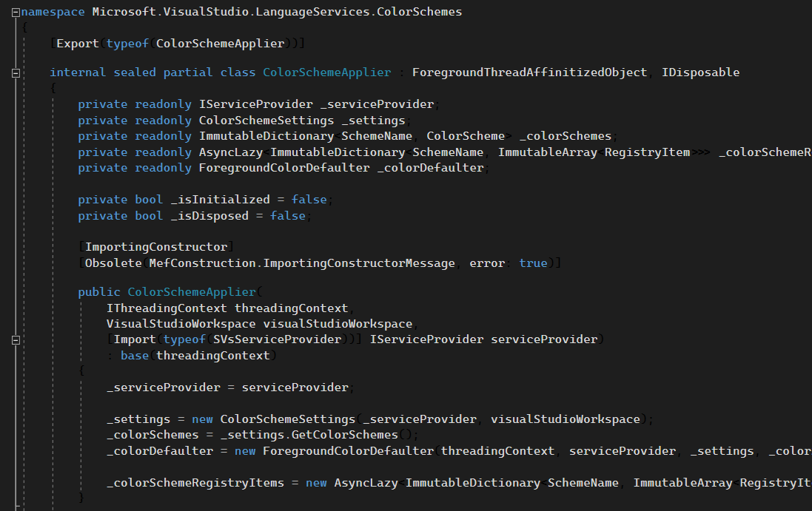Viewport: 812px width, 511px height.
Task: Click the _settings field name
Action: (373, 121)
